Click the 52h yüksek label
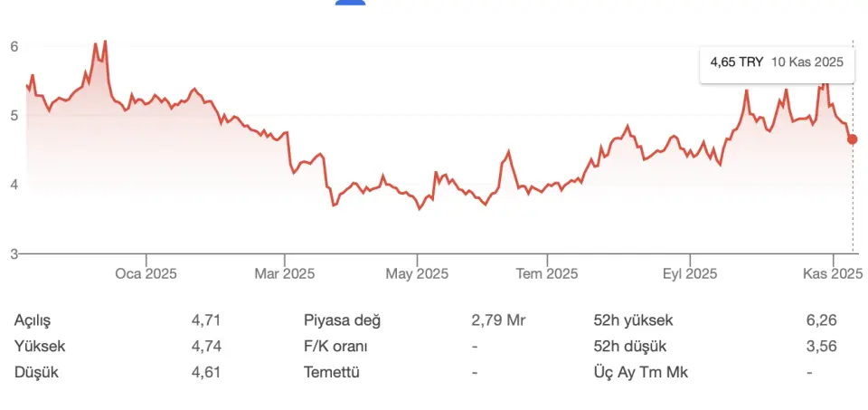The image size is (868, 410). pos(633,320)
